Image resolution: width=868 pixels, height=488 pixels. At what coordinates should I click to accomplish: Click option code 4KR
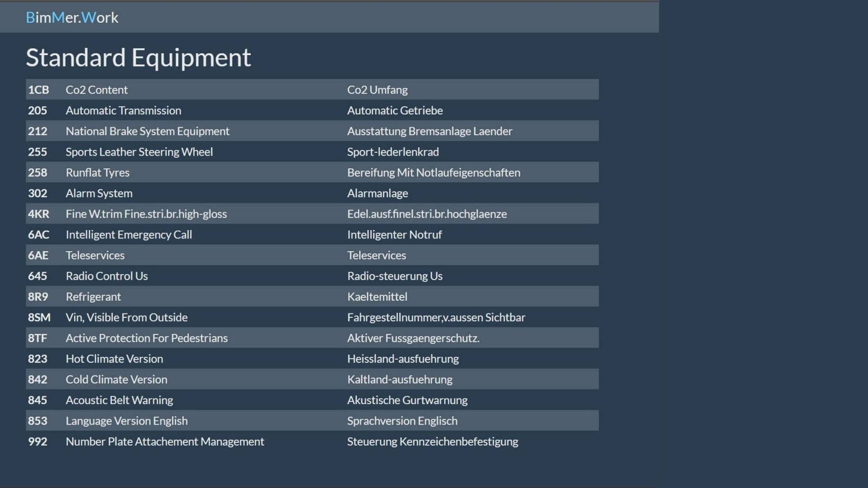coord(38,214)
